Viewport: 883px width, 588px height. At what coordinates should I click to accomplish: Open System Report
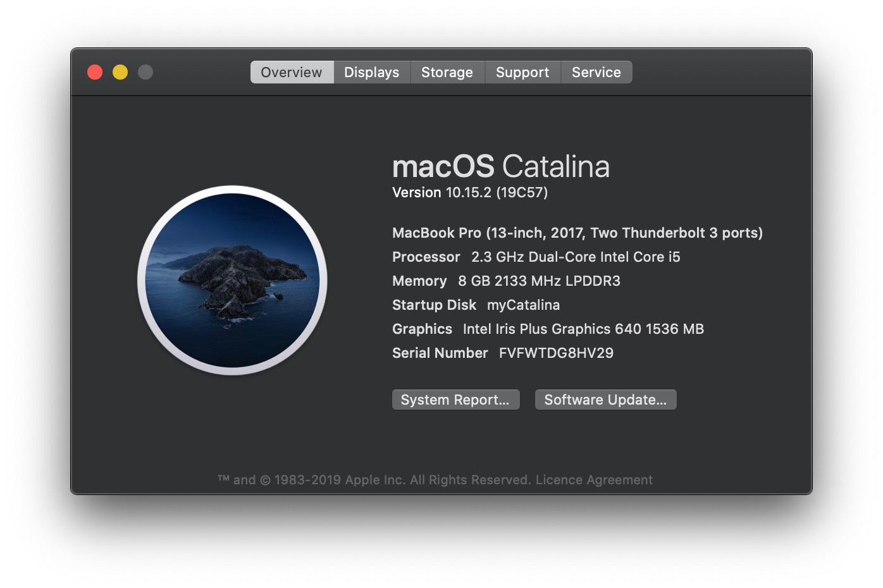click(455, 400)
